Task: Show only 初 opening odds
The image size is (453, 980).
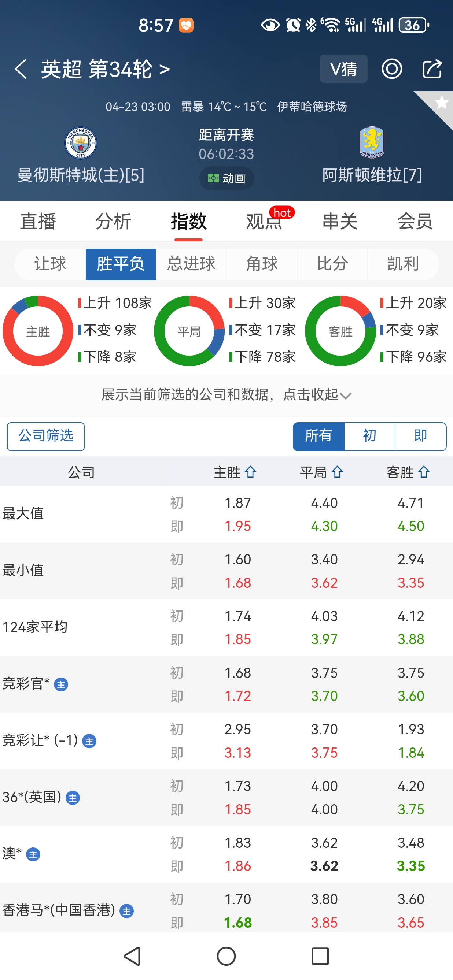Action: 370,437
